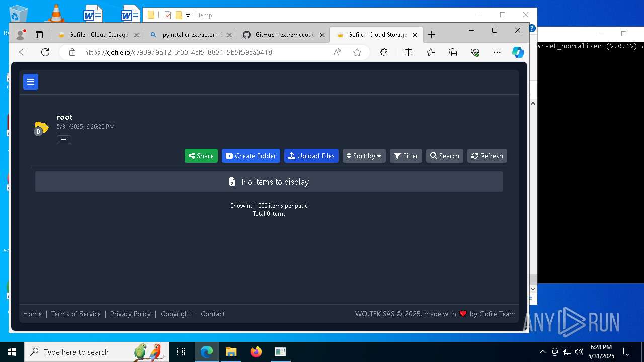Close the GitHub tab
The image size is (644, 362).
point(322,35)
